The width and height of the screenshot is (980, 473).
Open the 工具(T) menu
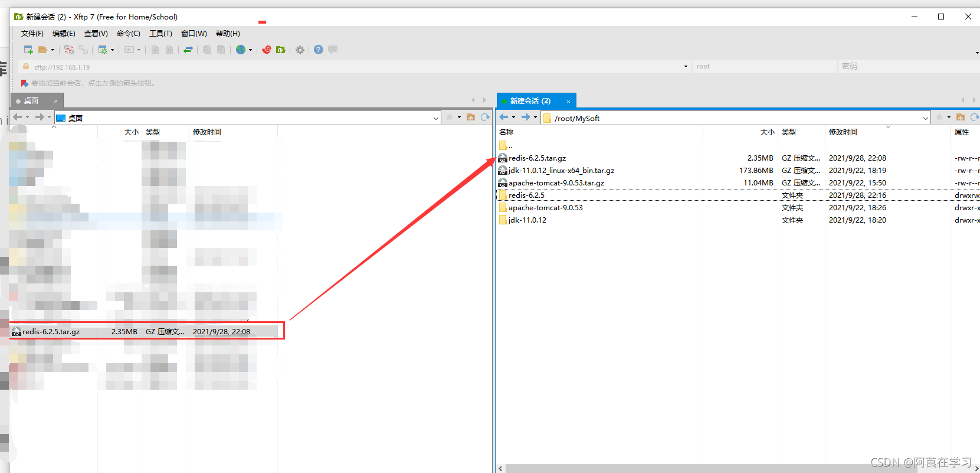coord(160,34)
